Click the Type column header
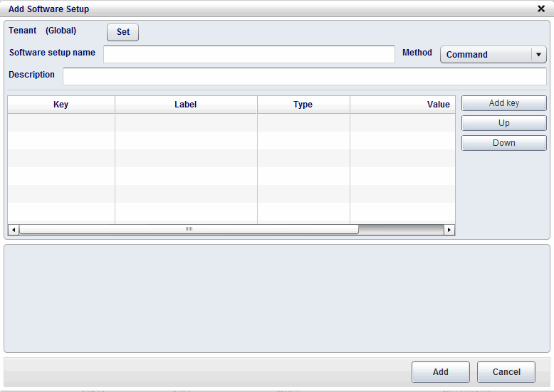 click(x=303, y=105)
